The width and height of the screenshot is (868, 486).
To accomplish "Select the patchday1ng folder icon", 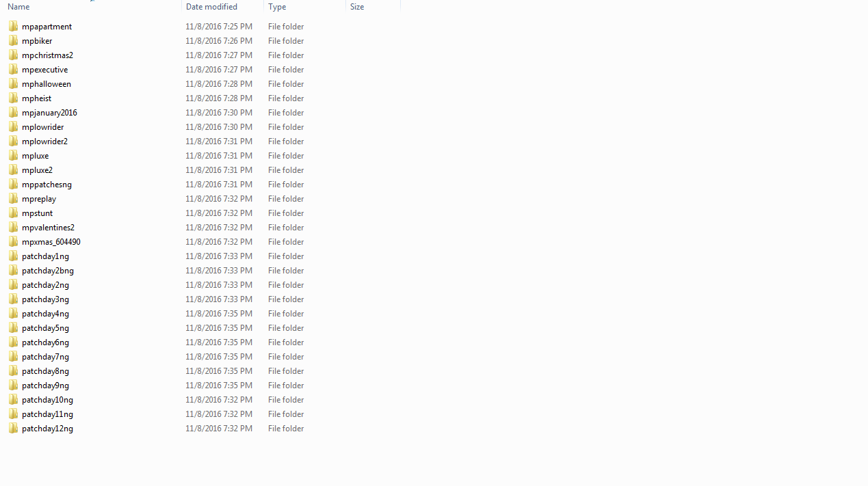I will click(14, 256).
